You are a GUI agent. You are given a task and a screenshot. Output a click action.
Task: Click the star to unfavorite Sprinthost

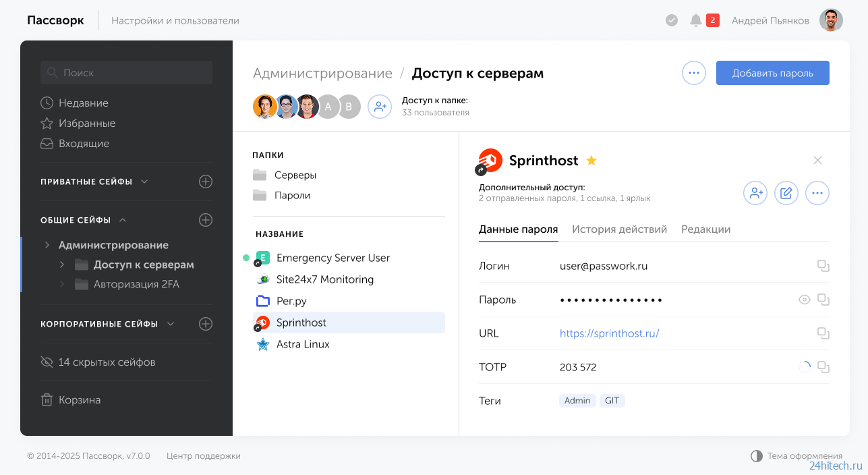click(591, 161)
